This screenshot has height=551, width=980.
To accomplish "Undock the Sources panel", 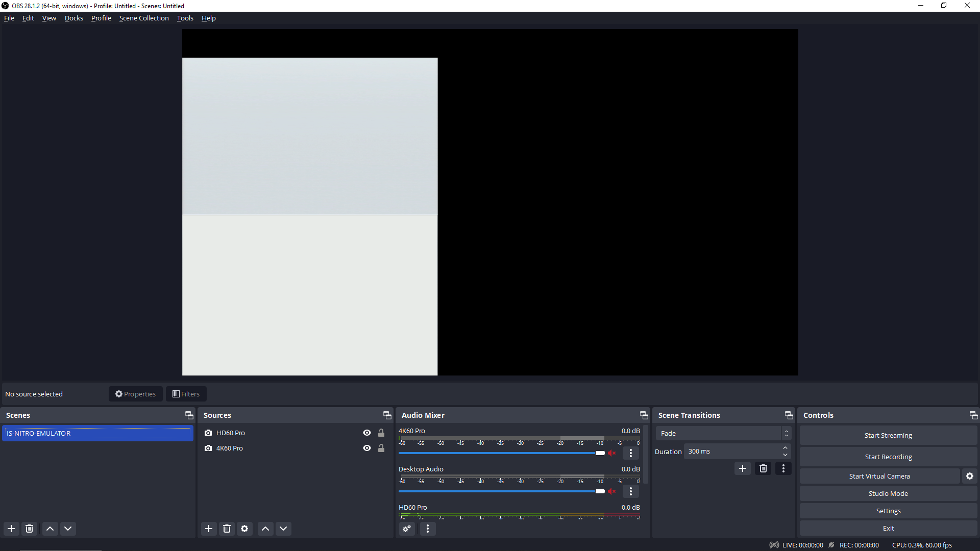I will coord(387,415).
